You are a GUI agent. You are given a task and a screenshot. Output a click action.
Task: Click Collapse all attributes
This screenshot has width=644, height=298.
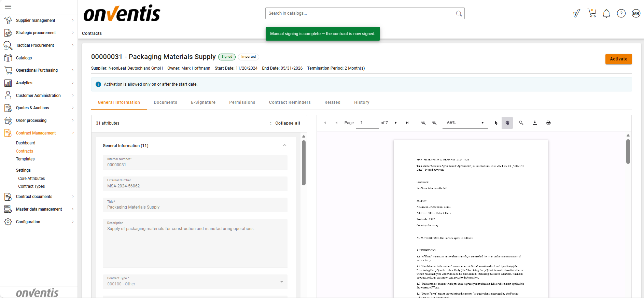pos(285,123)
